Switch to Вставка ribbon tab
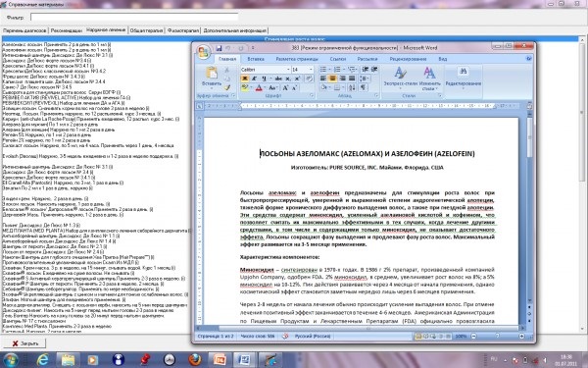The image size is (588, 368). [256, 59]
